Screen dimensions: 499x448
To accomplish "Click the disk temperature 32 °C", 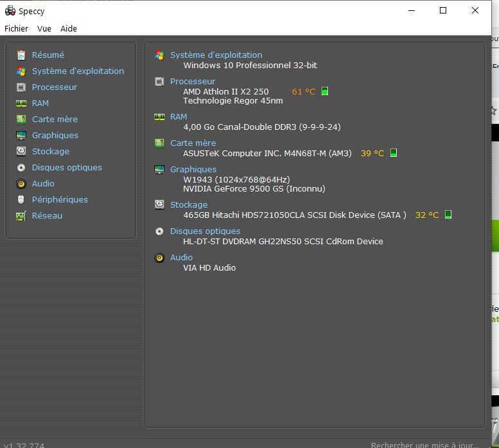I will coord(427,215).
